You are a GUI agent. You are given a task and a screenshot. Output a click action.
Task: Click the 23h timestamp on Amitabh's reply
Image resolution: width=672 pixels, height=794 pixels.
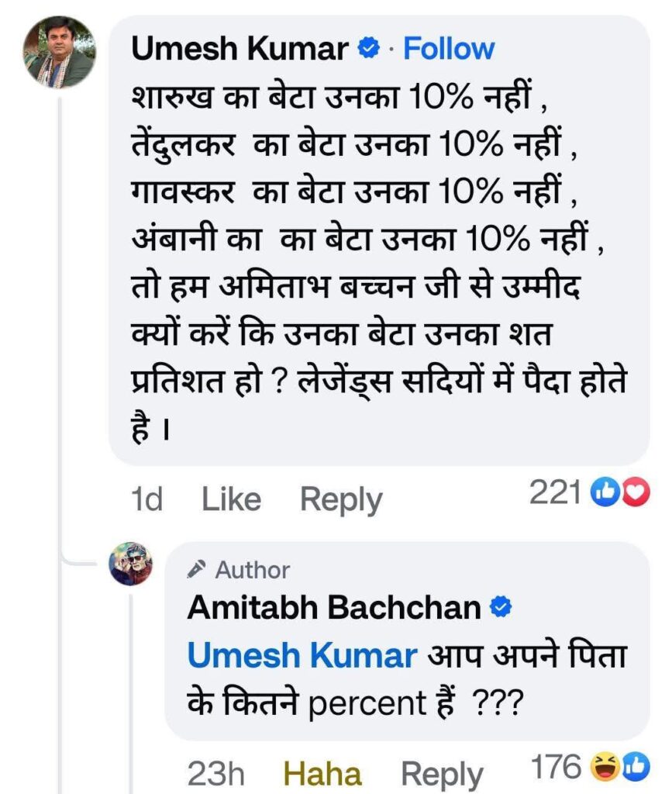click(x=219, y=774)
